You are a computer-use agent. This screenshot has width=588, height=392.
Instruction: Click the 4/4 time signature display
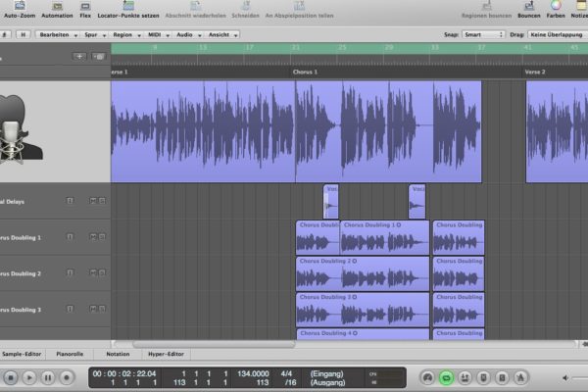(x=286, y=373)
